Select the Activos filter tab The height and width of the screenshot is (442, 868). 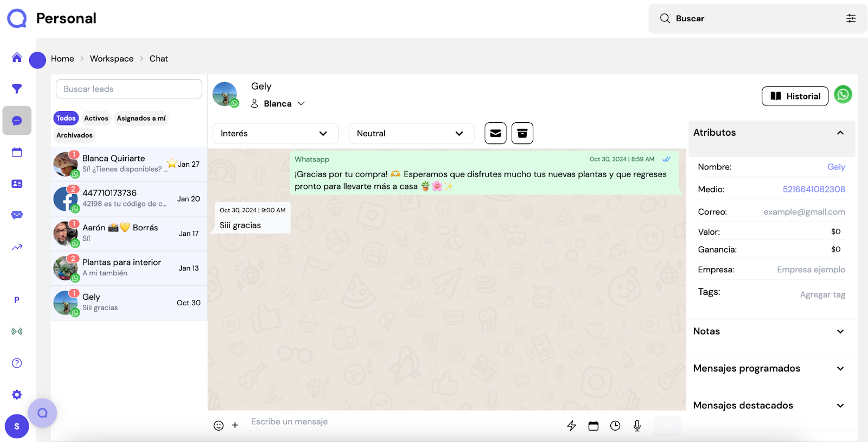coord(96,118)
